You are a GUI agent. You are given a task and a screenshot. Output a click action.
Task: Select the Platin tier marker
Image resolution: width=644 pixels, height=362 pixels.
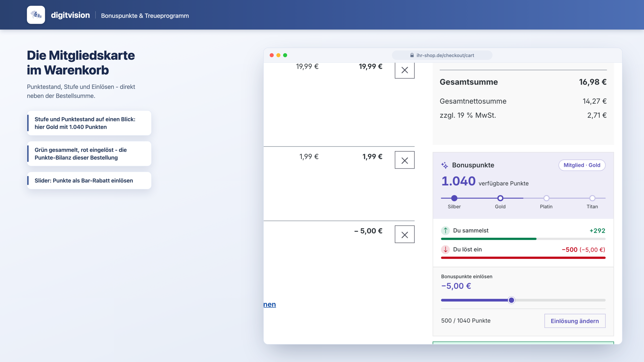[546, 198]
